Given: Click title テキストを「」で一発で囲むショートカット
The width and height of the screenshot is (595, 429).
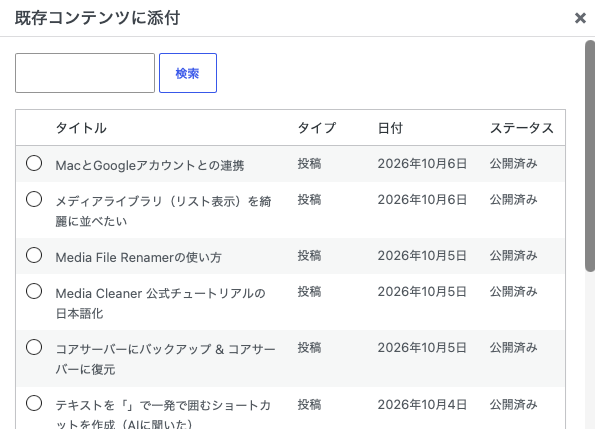Looking at the screenshot, I should tap(163, 413).
